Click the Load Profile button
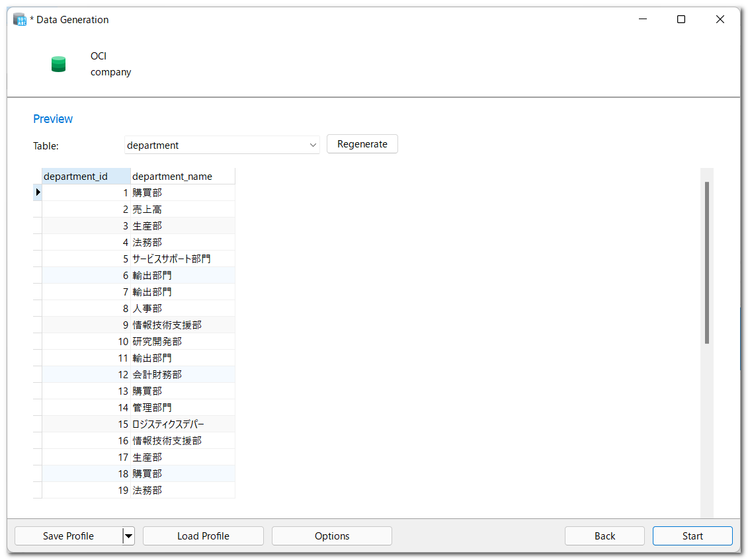The width and height of the screenshot is (748, 560). 203,536
